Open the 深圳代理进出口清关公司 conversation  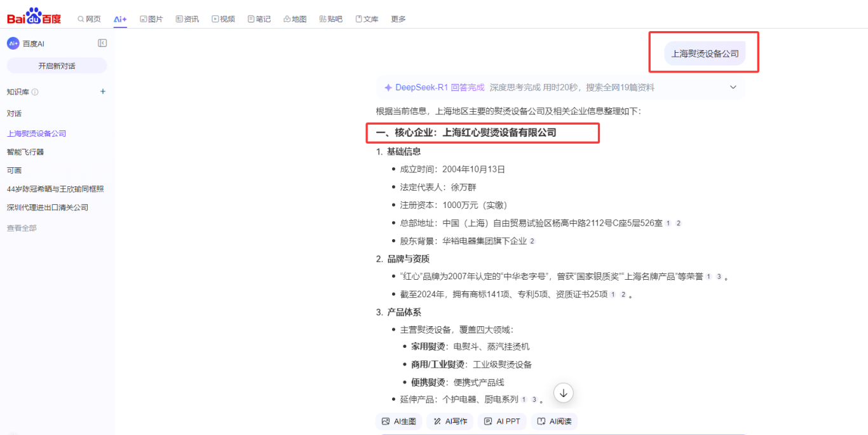[48, 207]
